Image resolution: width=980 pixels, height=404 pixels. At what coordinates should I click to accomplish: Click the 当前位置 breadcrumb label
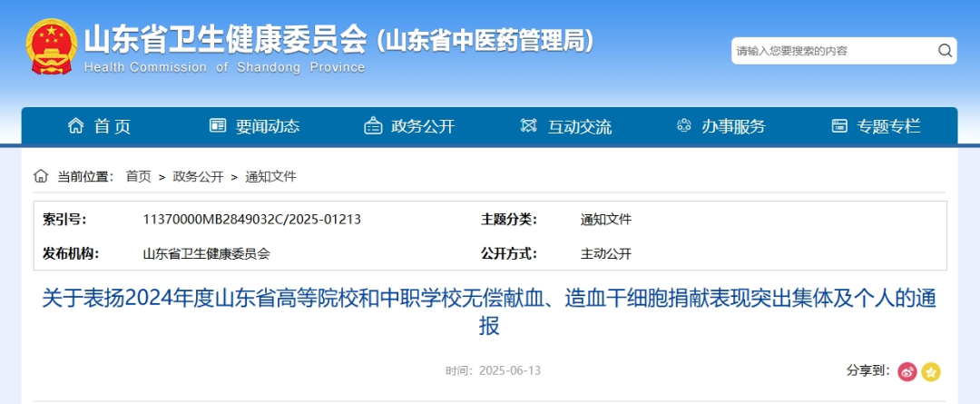85,176
